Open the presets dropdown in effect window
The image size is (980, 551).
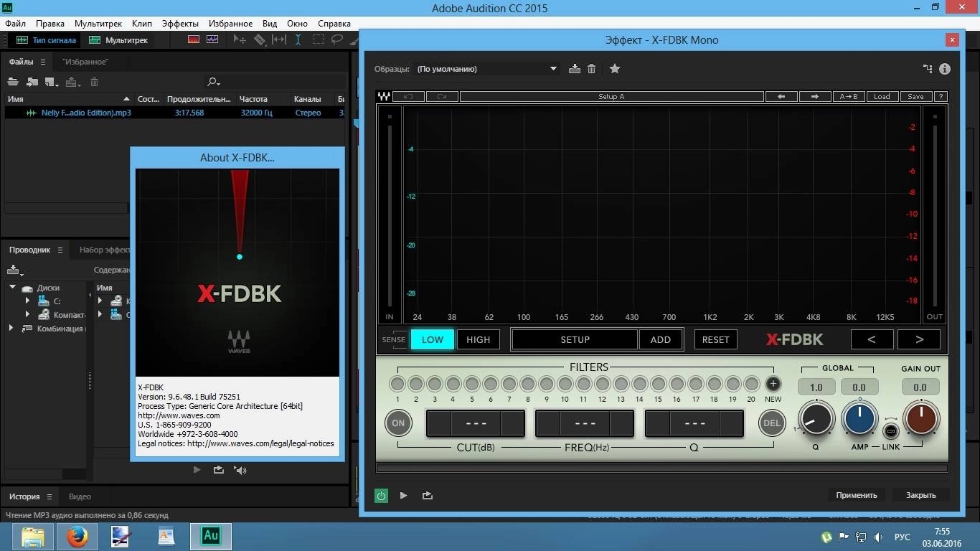coord(487,69)
